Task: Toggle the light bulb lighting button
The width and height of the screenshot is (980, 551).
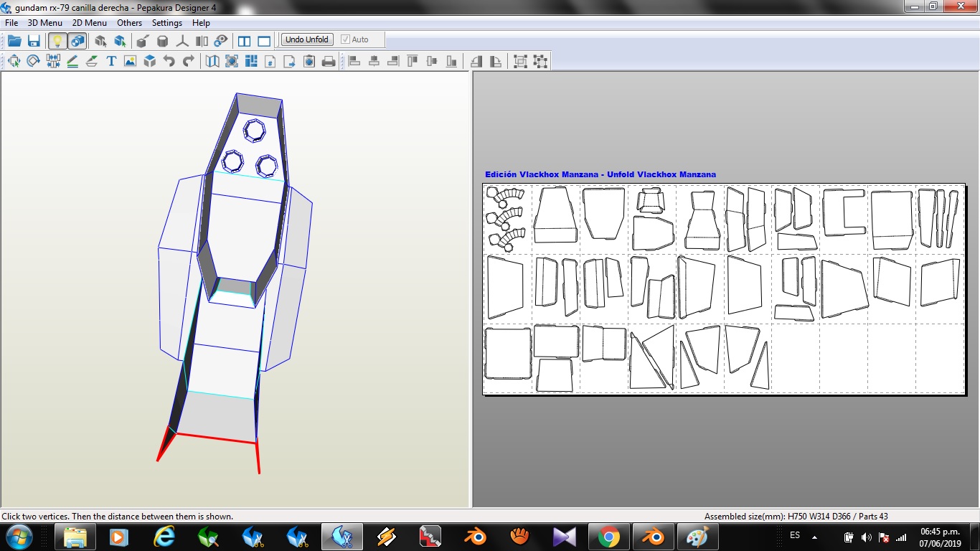Action: 57,40
